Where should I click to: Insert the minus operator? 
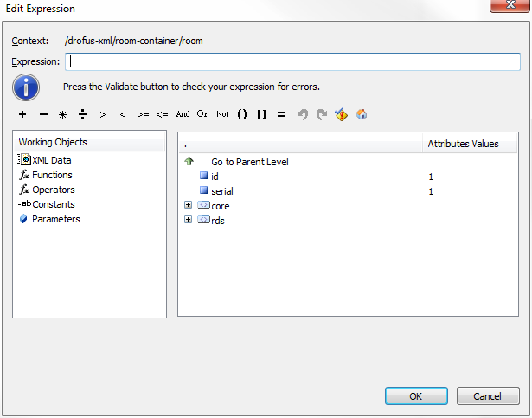pos(43,114)
